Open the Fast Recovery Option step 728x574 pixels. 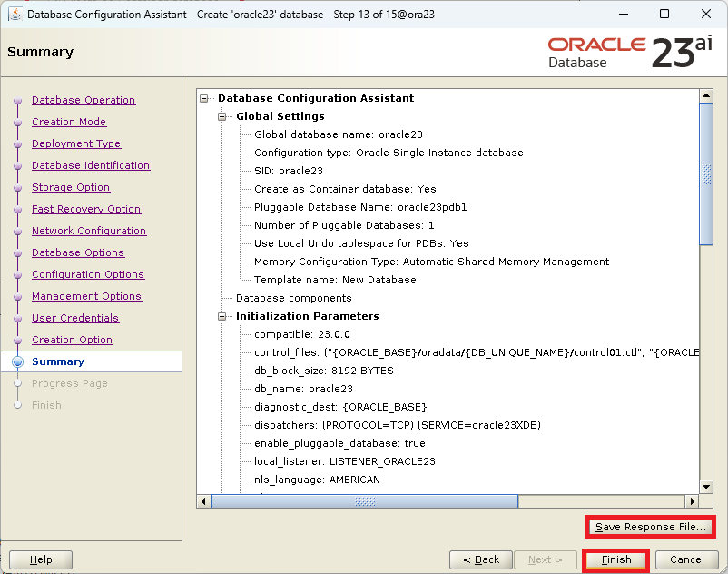(x=86, y=209)
